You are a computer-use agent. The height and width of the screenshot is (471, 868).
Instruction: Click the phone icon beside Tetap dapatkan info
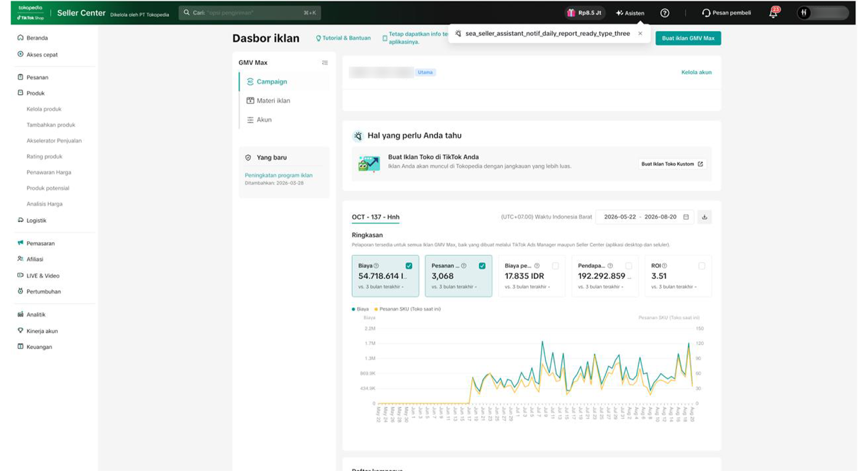point(385,38)
